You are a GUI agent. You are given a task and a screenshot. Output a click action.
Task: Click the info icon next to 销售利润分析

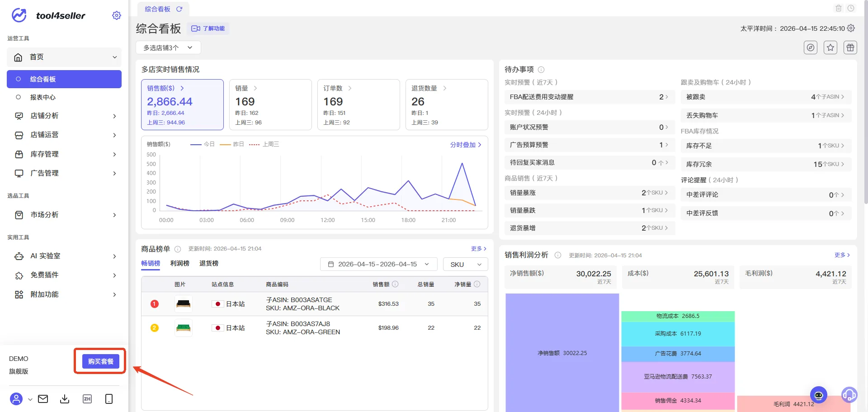click(558, 255)
